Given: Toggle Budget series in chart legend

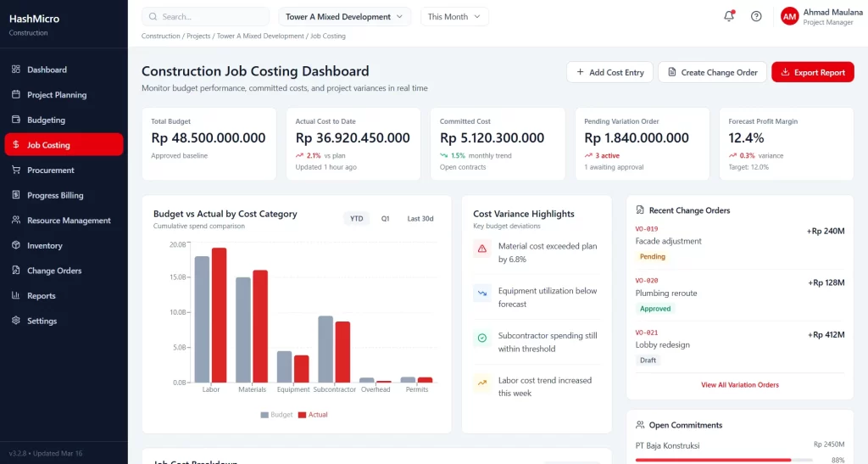Looking at the screenshot, I should [x=276, y=415].
